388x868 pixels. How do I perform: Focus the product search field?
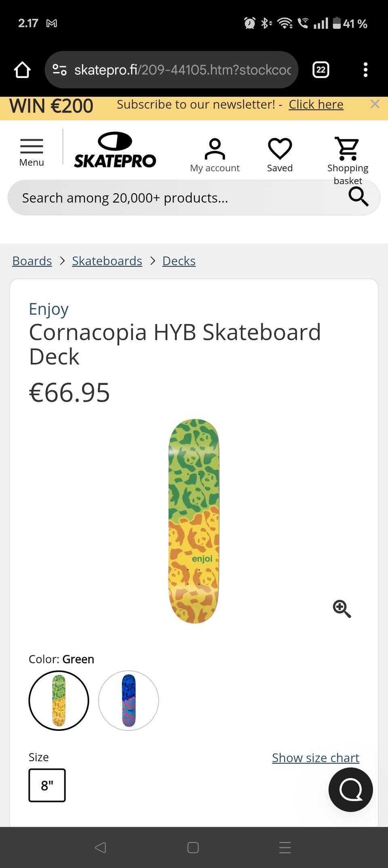coord(170,198)
